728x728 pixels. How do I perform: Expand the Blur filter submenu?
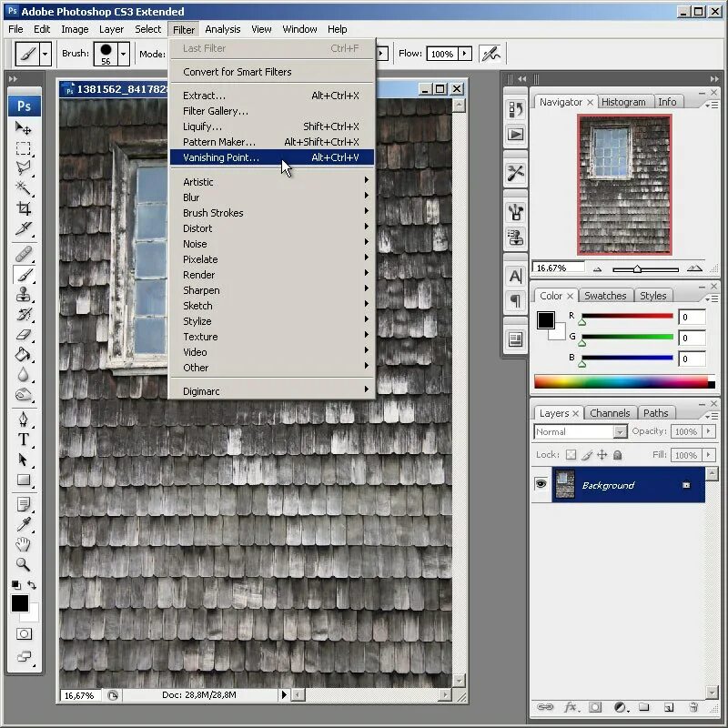(271, 197)
